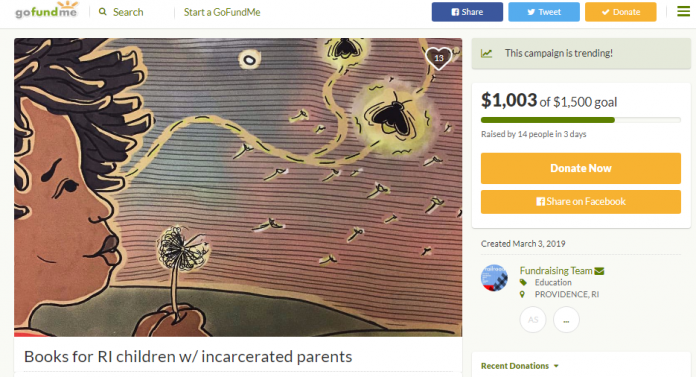Click the Share on Facebook button
Viewport: 696px width, 377px height.
581,202
